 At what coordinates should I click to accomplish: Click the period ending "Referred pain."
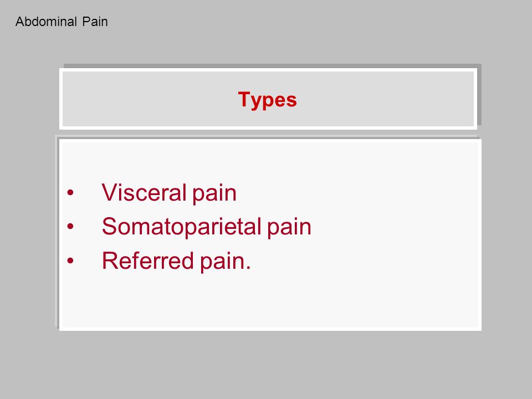coord(248,268)
